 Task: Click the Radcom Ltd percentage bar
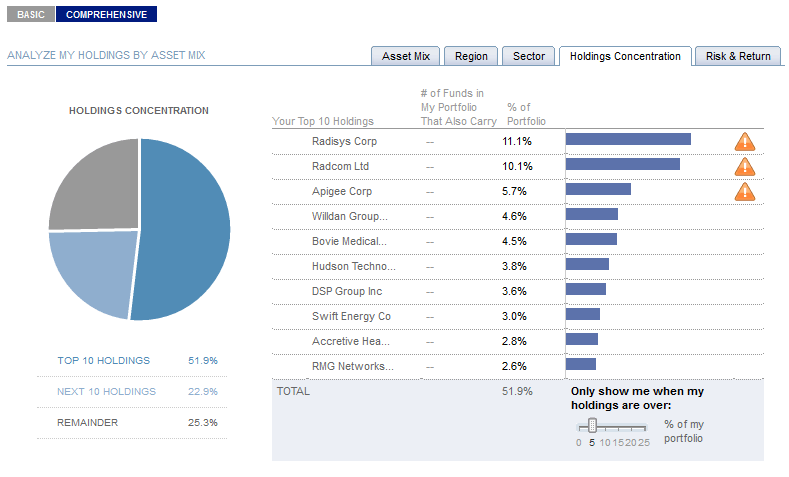click(x=622, y=165)
